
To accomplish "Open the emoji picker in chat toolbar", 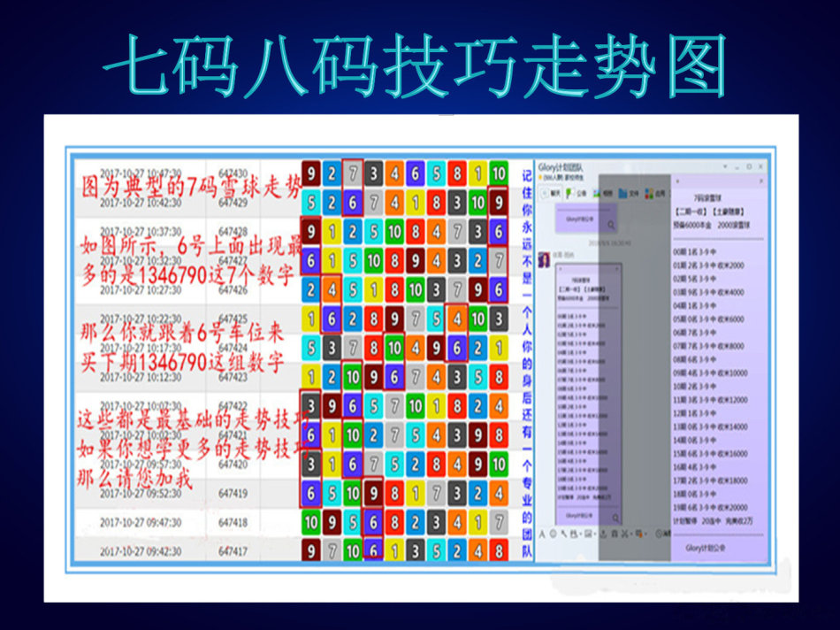I will 553,534.
